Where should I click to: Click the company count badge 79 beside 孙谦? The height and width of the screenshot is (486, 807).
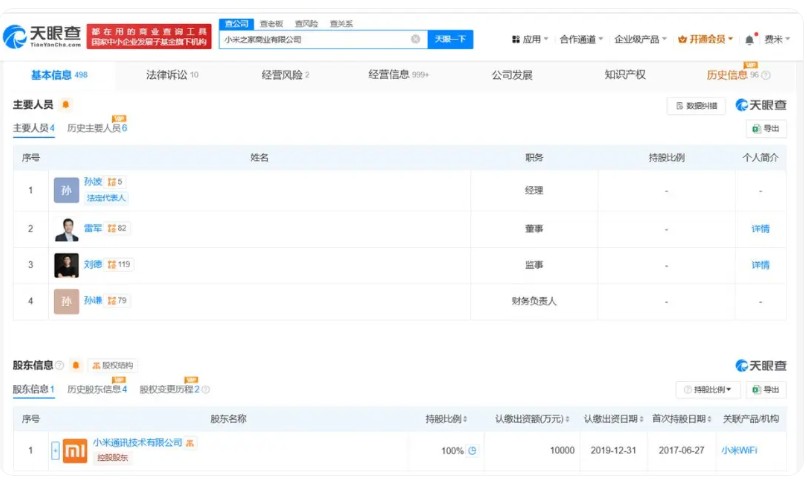click(117, 300)
